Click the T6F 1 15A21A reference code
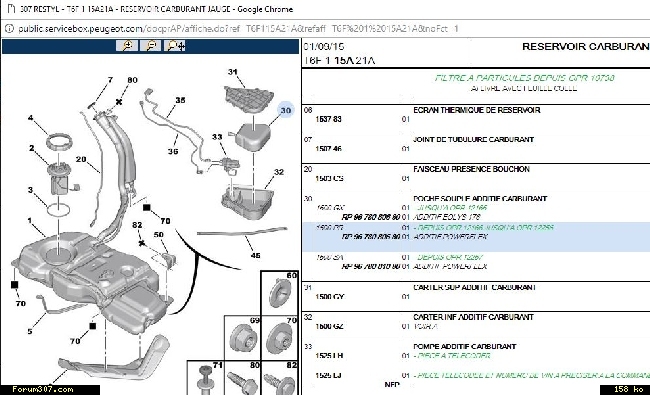 coord(339,61)
